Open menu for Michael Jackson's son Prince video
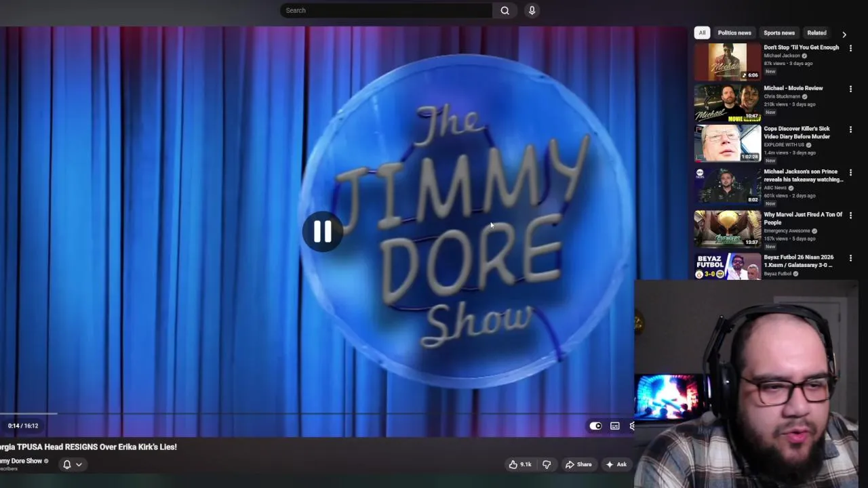Image resolution: width=868 pixels, height=488 pixels. tap(850, 173)
